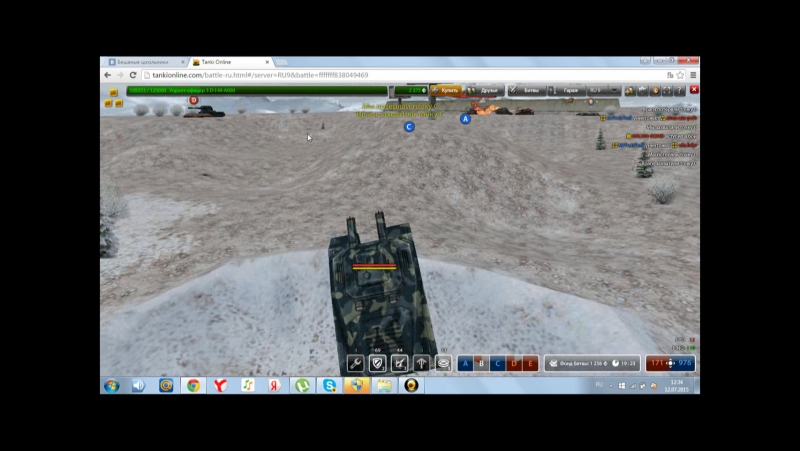Drop a mine using the mine supply
Image resolution: width=800 pixels, height=451 pixels.
click(443, 363)
